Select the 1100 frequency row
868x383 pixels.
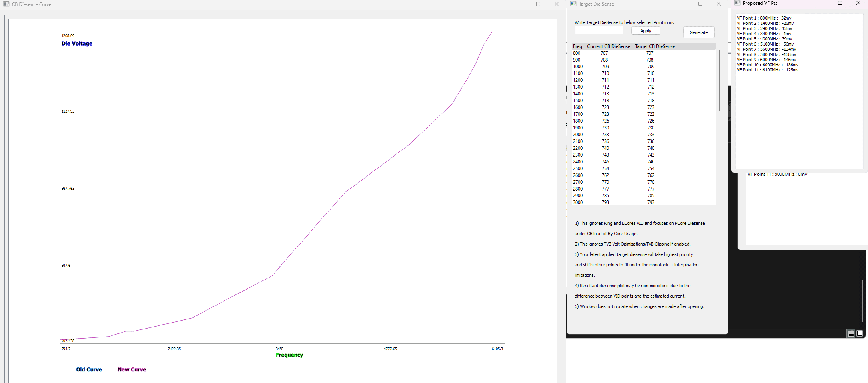click(644, 73)
